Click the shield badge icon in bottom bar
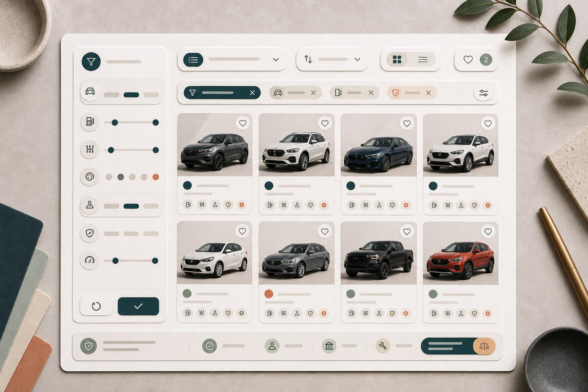The height and width of the screenshot is (392, 588). click(88, 346)
